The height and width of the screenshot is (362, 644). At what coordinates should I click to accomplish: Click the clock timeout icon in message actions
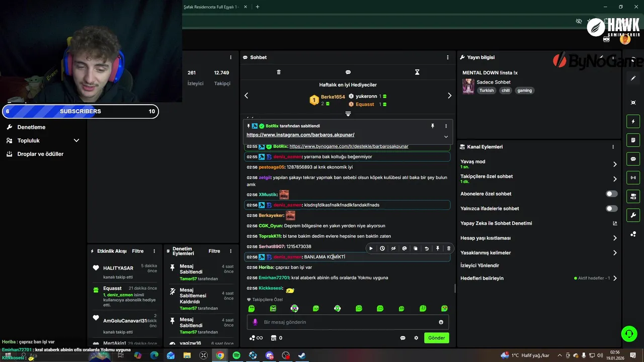point(382,248)
